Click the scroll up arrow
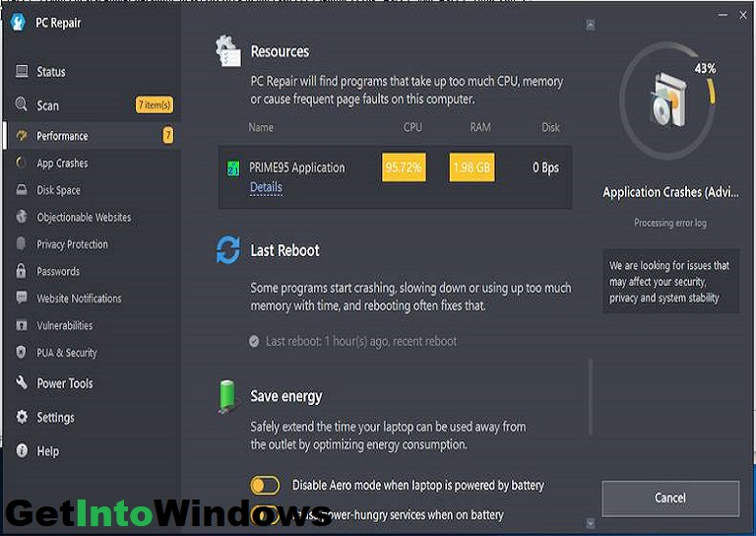 click(x=591, y=25)
